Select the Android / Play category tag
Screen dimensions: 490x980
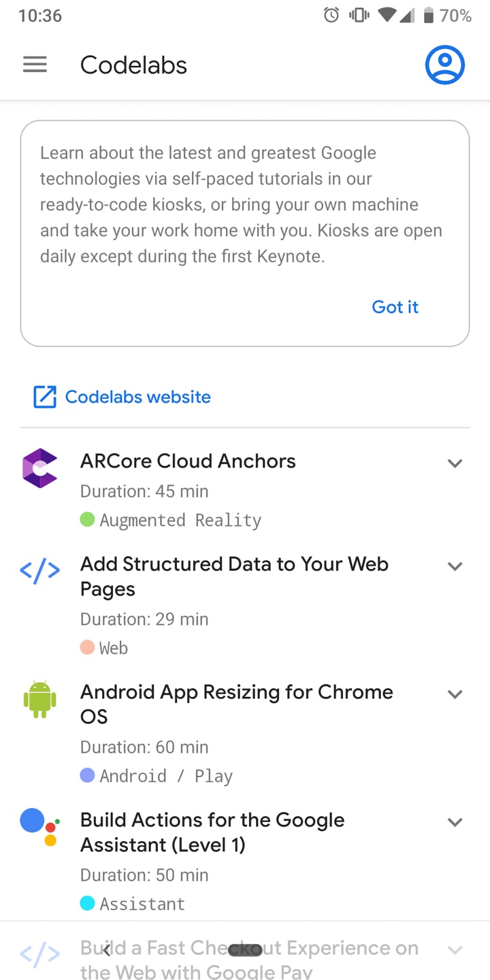coord(166,776)
